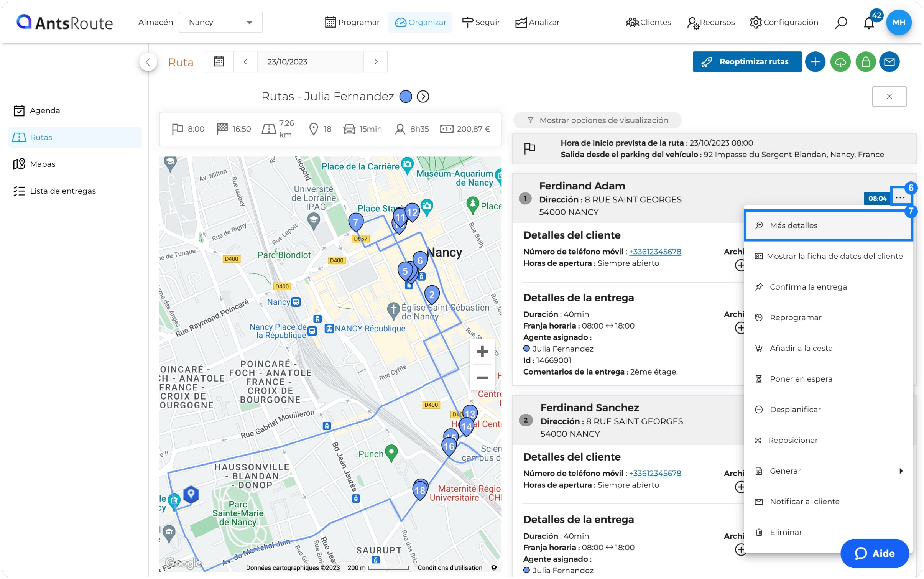Choose Más detalles menu entry
This screenshot has width=924, height=579.
828,225
